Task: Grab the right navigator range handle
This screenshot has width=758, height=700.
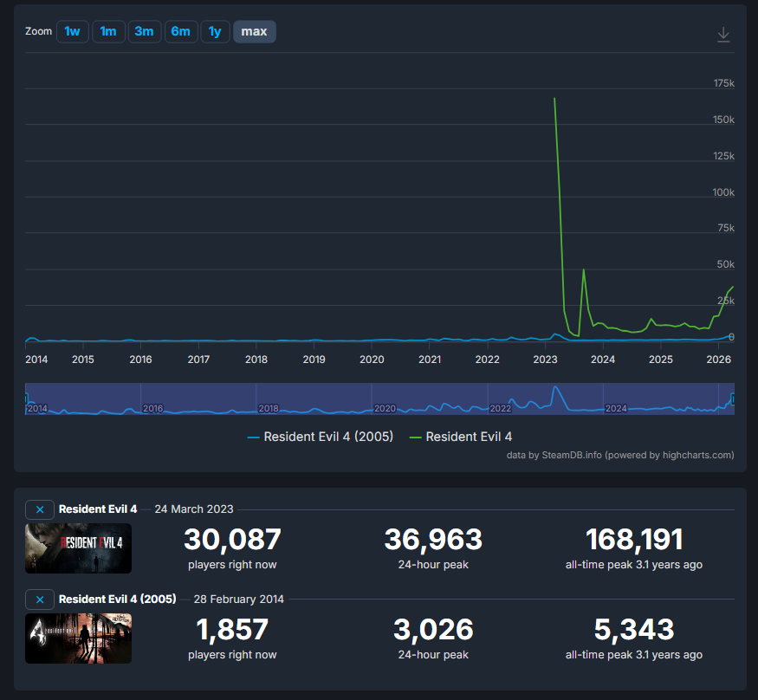Action: click(x=734, y=399)
